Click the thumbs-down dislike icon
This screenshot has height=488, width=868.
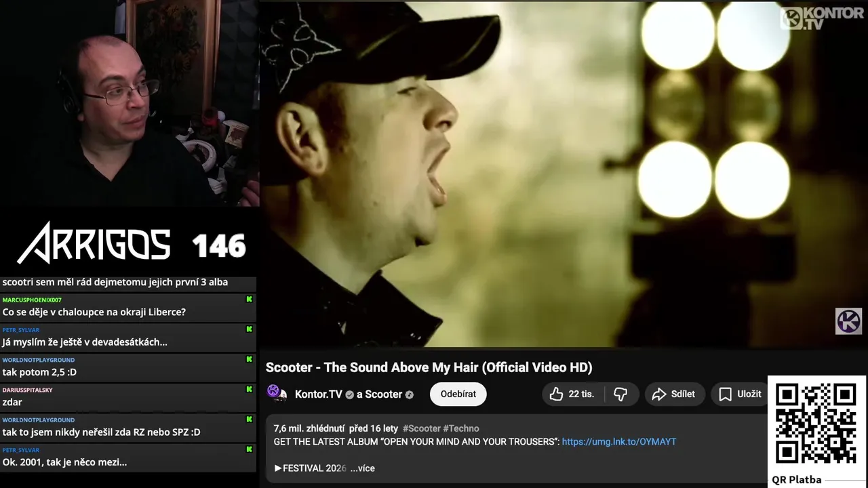click(620, 394)
